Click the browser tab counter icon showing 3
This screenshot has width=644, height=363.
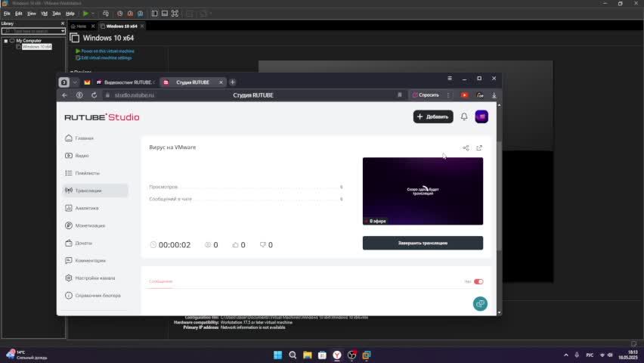[x=63, y=82]
